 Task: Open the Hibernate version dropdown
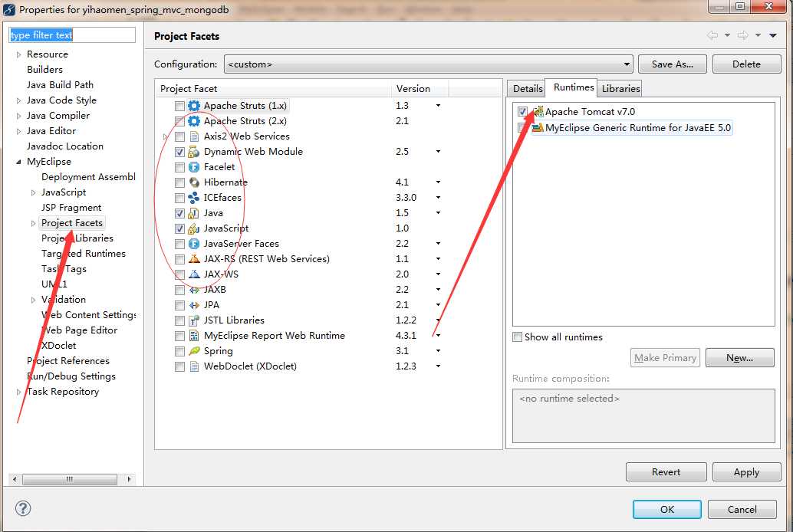pyautogui.click(x=438, y=182)
